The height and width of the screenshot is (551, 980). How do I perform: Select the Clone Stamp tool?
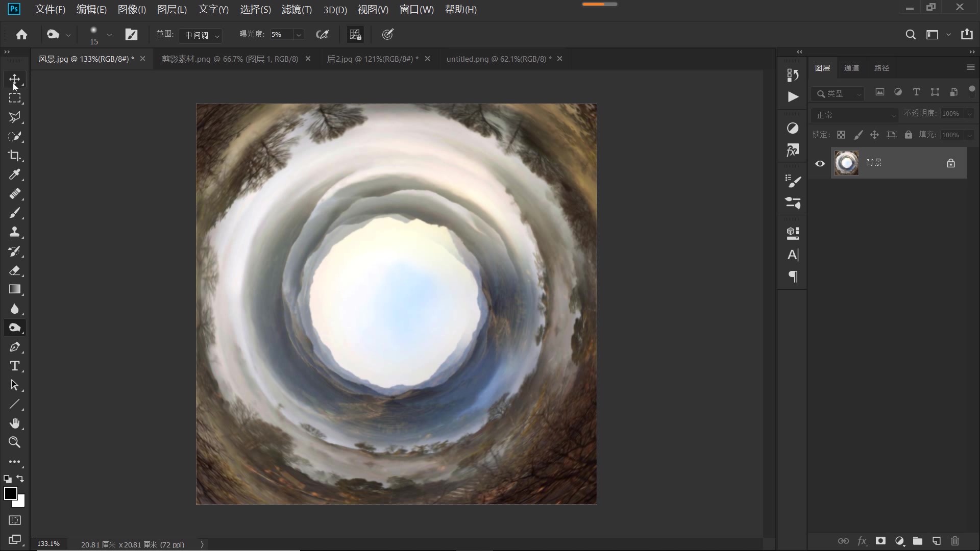[x=14, y=232]
